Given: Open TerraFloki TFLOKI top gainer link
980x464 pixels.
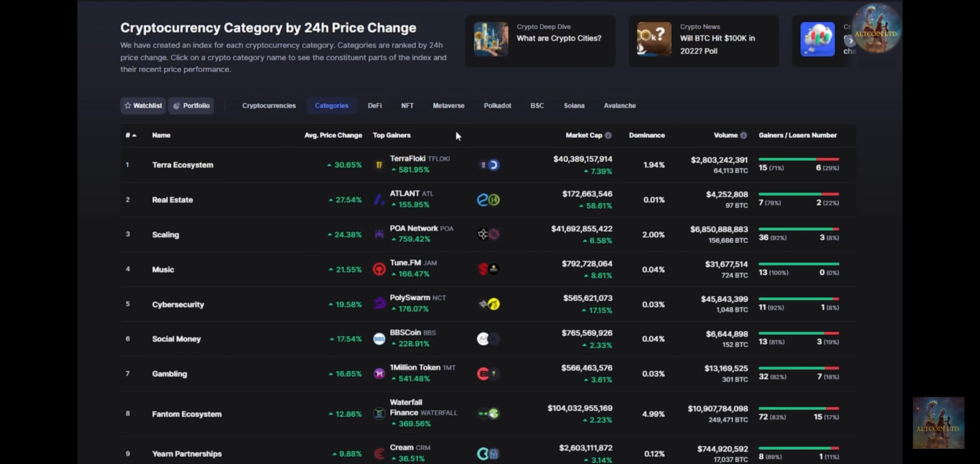Looking at the screenshot, I should coord(420,159).
